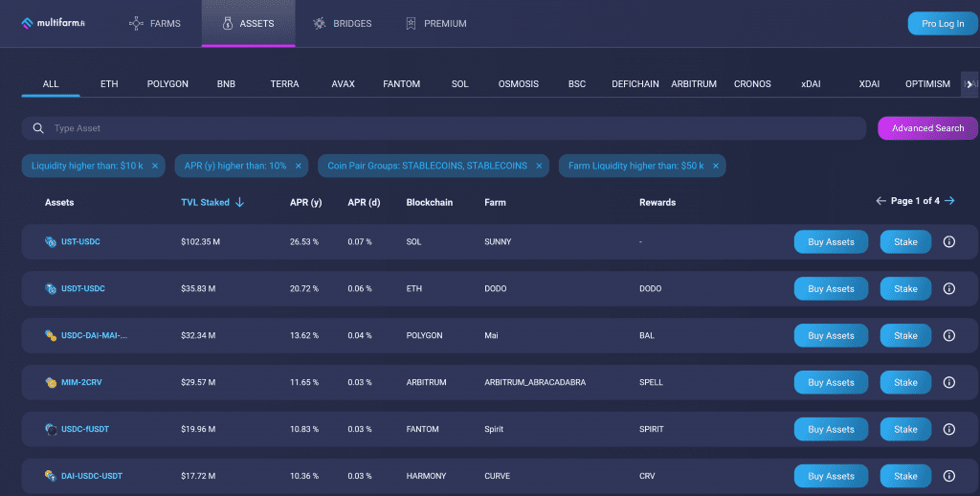Open the Farms section
The image size is (980, 496).
[154, 23]
